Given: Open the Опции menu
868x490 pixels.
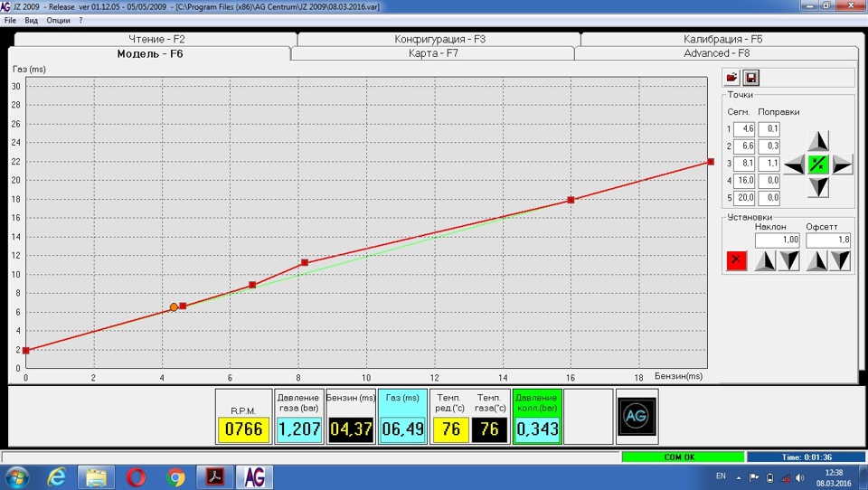Looking at the screenshot, I should tap(58, 20).
